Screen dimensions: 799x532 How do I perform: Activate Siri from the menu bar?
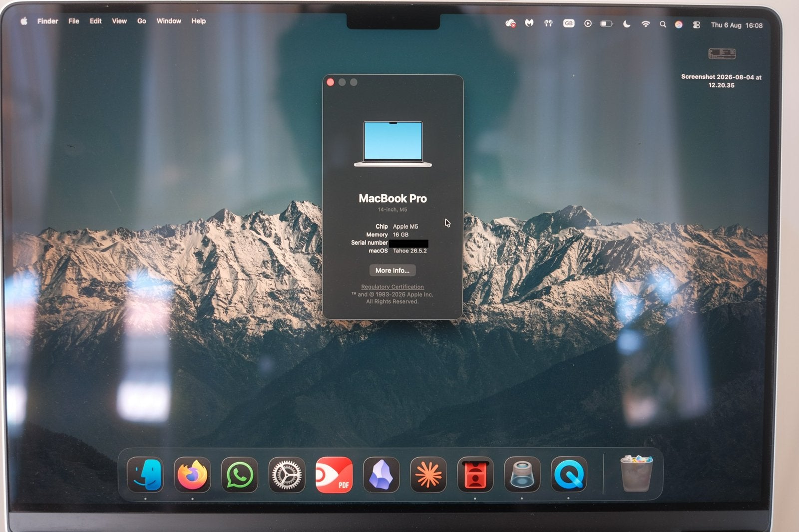coord(679,24)
